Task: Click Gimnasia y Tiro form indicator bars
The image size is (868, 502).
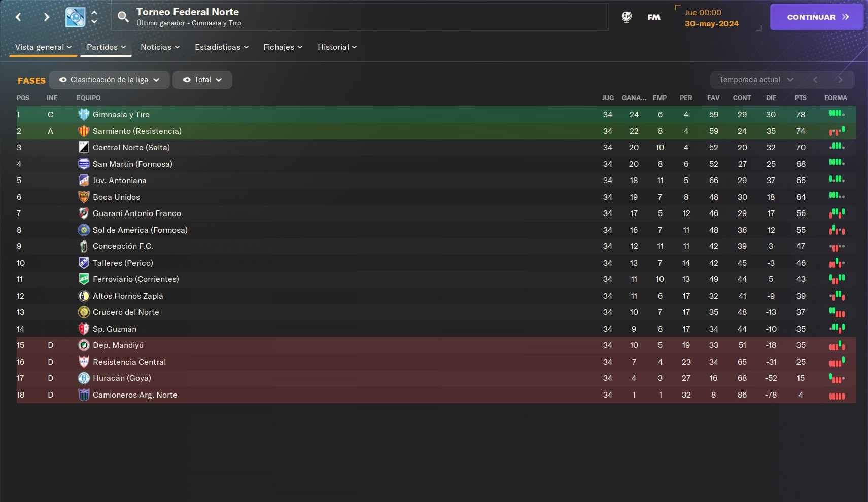Action: coord(837,114)
